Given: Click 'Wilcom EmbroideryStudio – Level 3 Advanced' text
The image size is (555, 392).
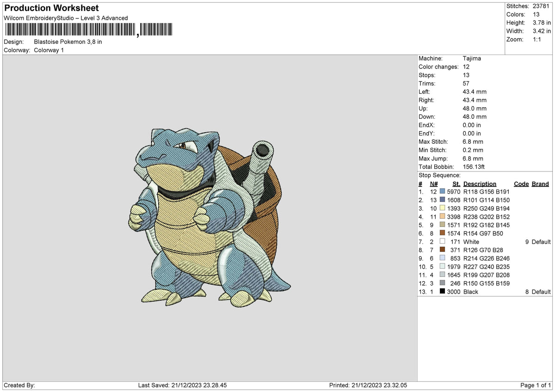Looking at the screenshot, I should (x=66, y=18).
